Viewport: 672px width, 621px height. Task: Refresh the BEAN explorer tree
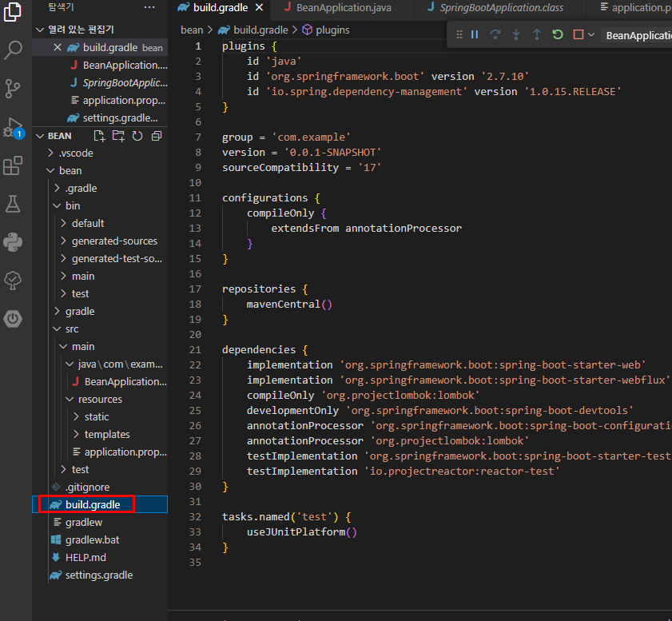click(x=137, y=136)
